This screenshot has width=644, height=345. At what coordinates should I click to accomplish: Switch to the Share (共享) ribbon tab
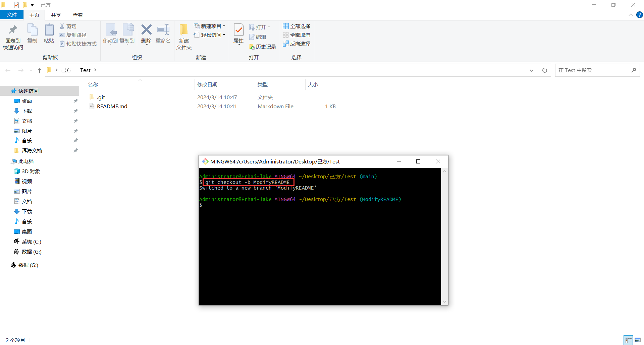click(56, 15)
